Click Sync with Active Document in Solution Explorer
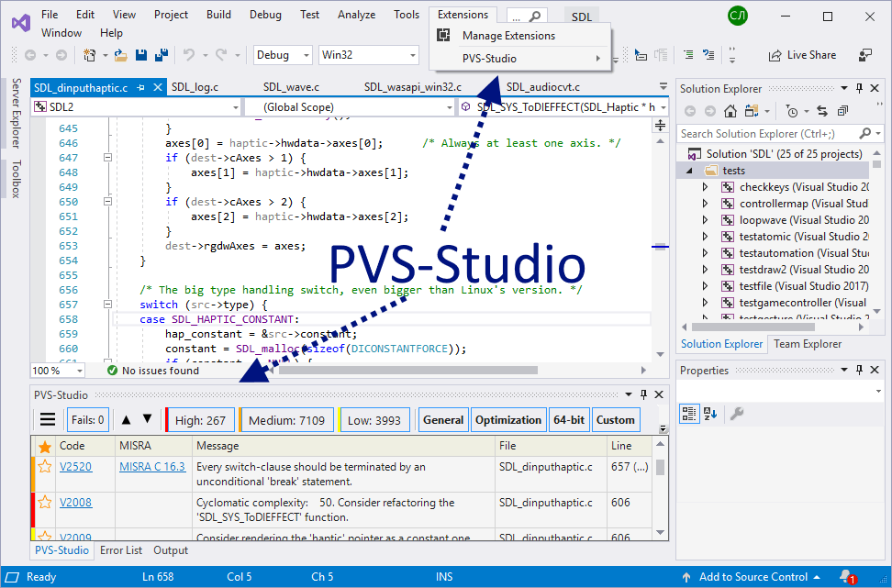Screen dimensions: 892x588 click(822, 111)
